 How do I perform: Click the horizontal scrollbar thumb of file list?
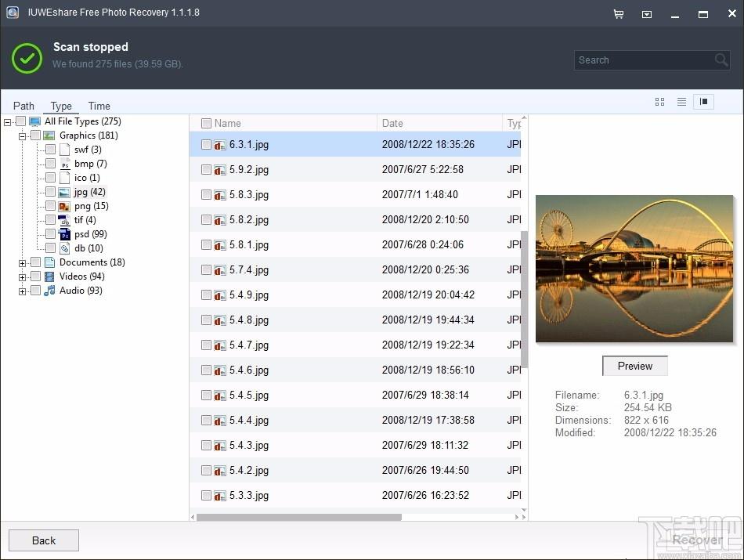[x=299, y=517]
